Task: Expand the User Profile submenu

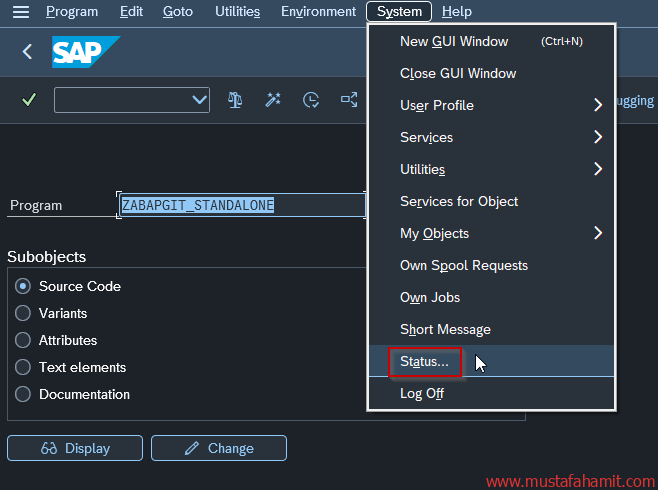Action: coord(597,105)
